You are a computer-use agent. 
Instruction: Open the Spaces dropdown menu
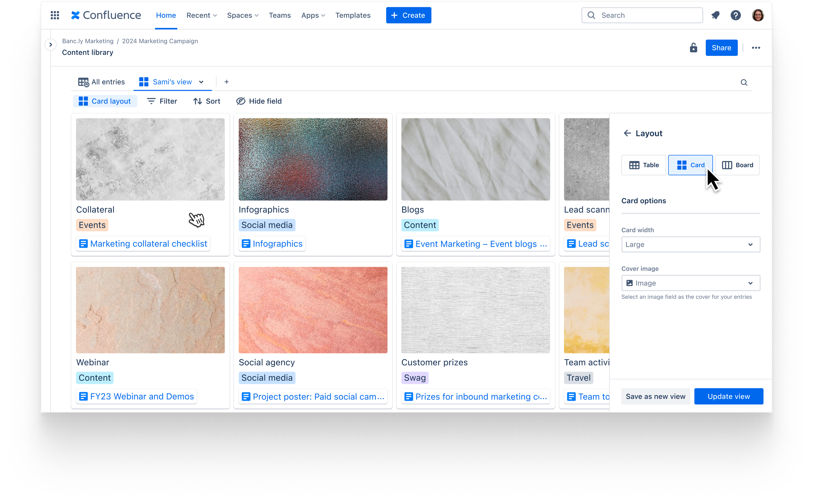(x=242, y=15)
